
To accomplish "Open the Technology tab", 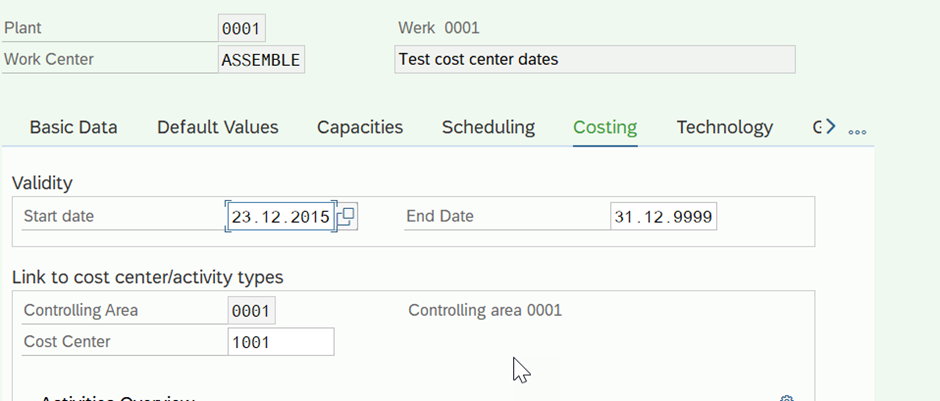I will tap(725, 127).
